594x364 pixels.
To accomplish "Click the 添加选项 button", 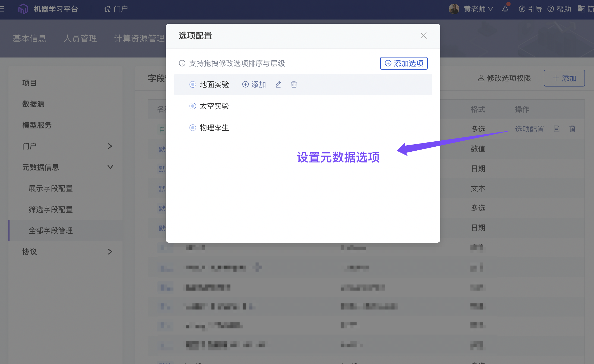I will [x=404, y=63].
